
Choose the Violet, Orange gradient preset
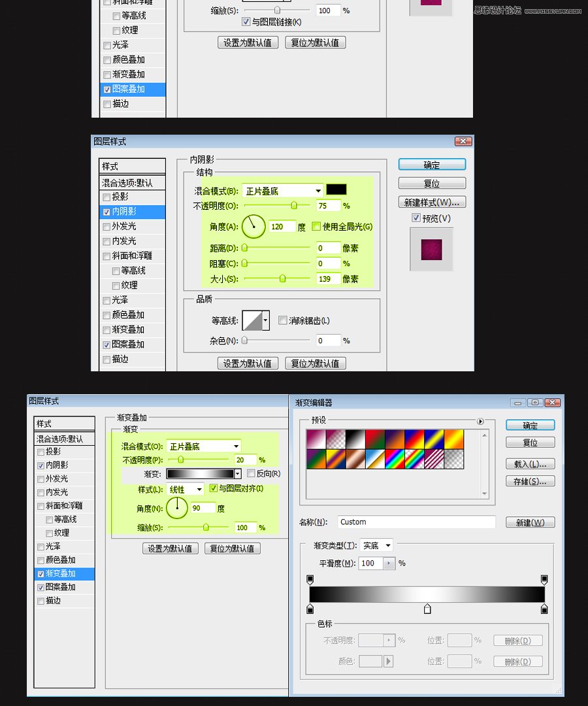pyautogui.click(x=395, y=439)
